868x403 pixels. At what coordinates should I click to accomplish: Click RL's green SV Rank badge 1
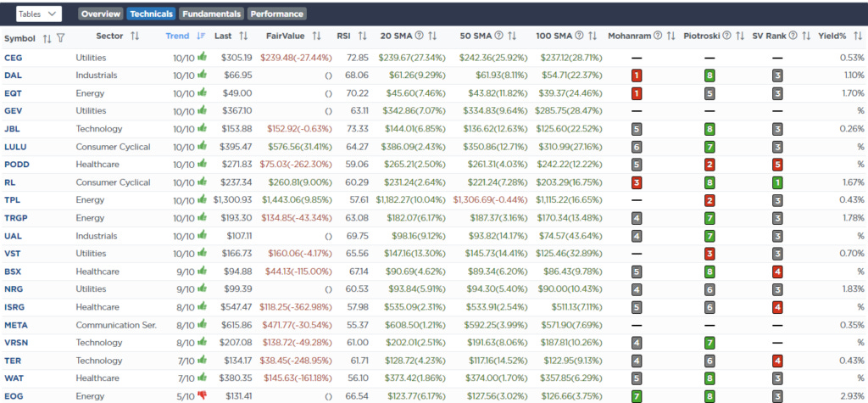click(778, 182)
